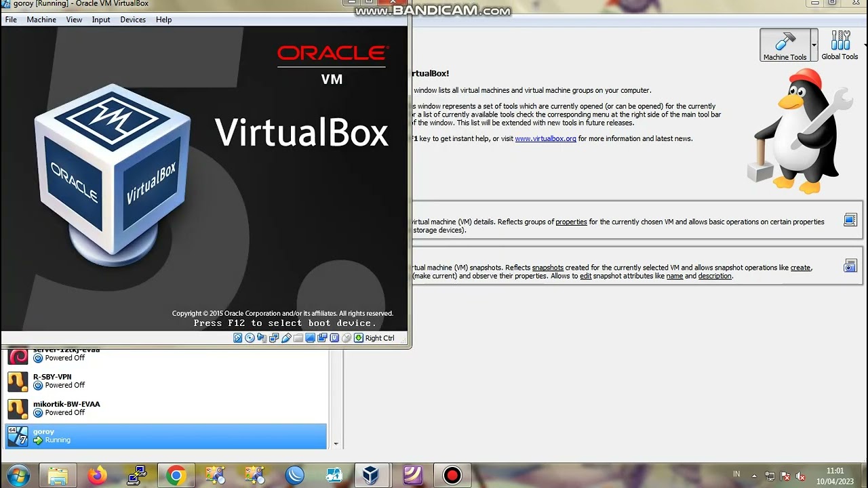Click the shared folders indicator icon

point(298,338)
